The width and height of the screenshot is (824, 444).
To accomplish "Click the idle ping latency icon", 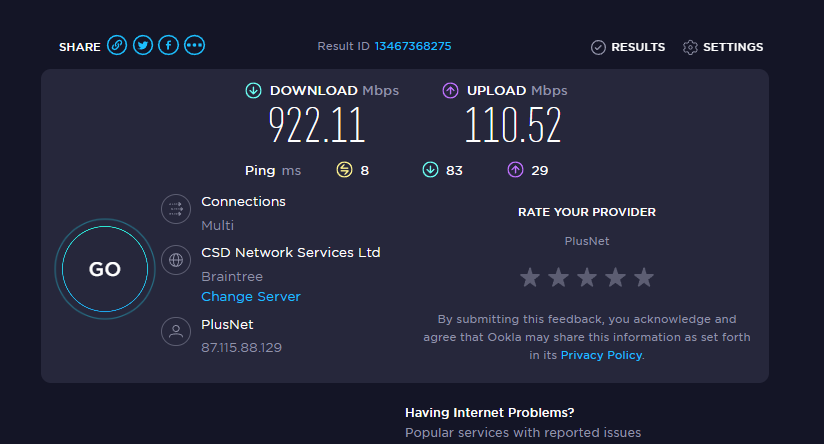I will (346, 170).
